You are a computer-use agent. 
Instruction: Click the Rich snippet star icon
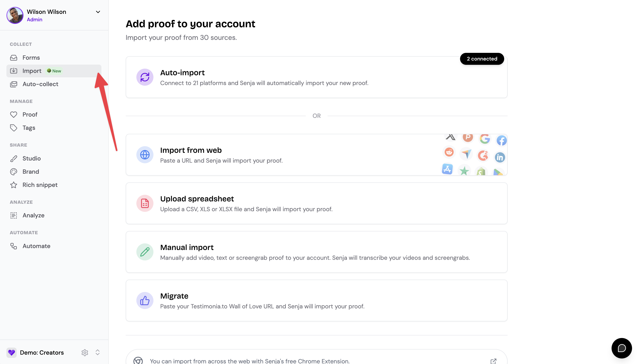click(x=14, y=185)
